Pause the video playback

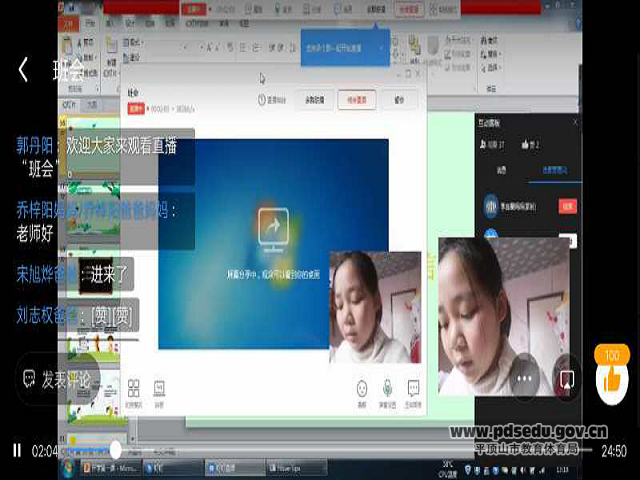[x=16, y=451]
